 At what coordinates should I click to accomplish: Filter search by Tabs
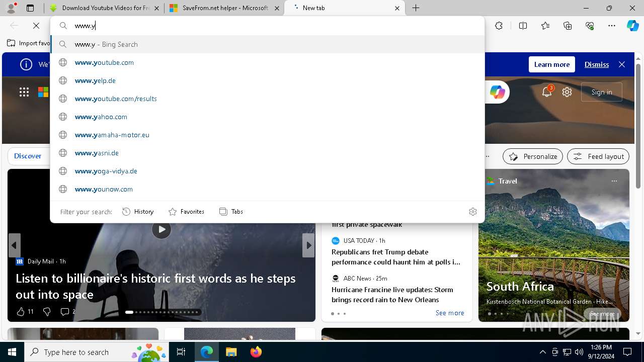[231, 212]
